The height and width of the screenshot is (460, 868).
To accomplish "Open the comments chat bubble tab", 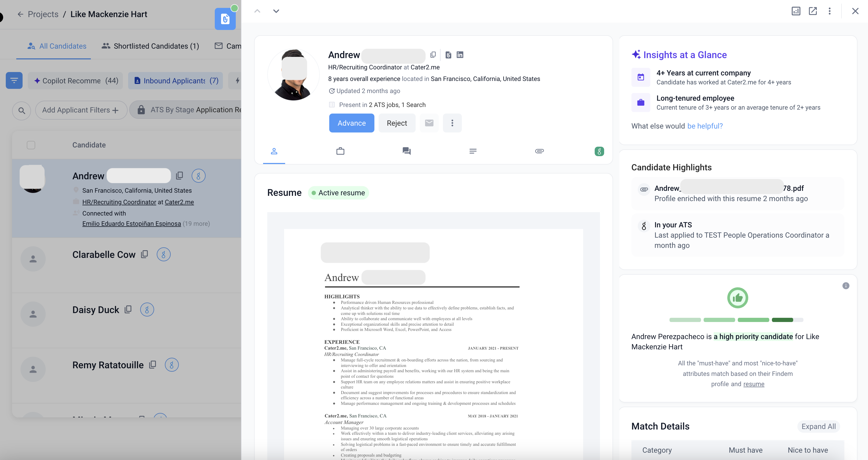I will pos(406,151).
